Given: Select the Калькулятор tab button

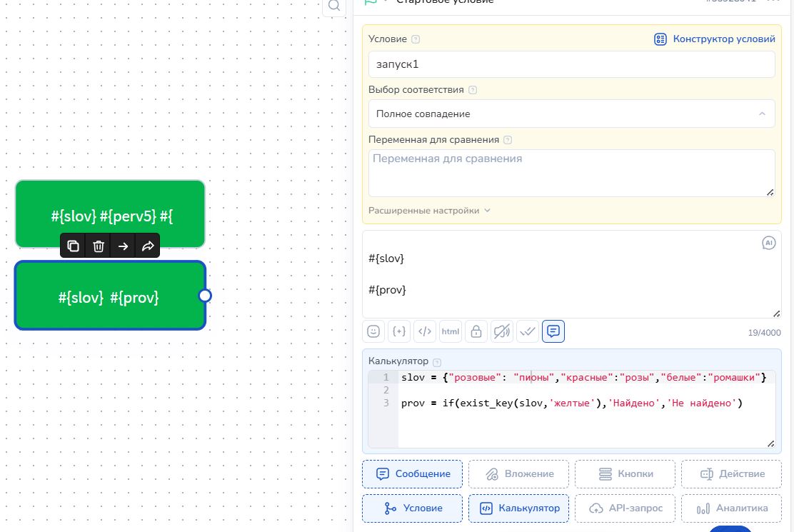Looking at the screenshot, I should click(x=518, y=508).
